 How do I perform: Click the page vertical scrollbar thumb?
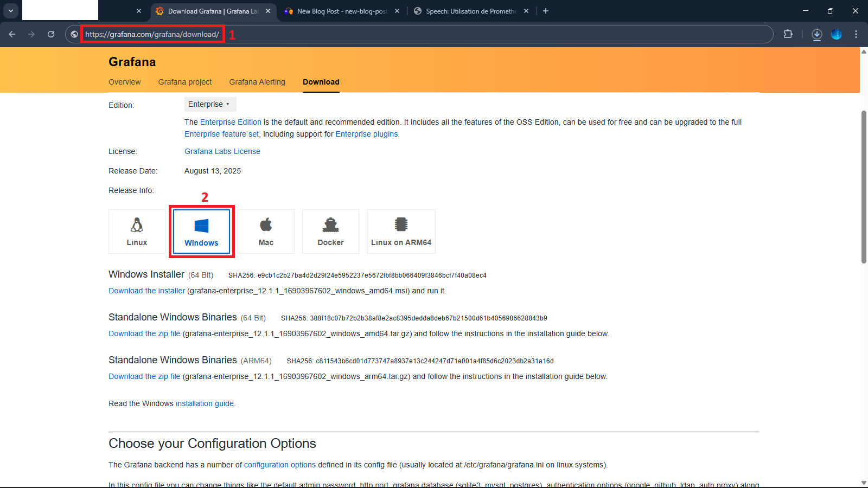[x=864, y=187]
